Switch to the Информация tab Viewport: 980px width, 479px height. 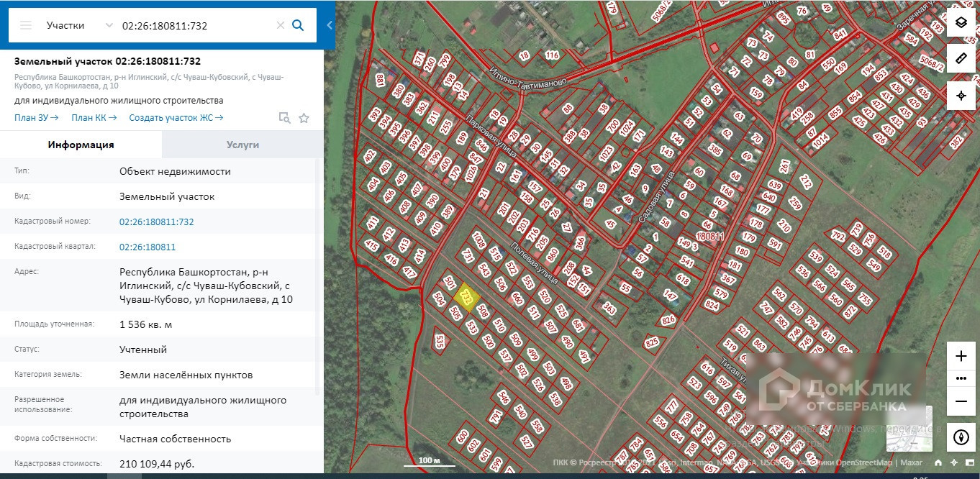[81, 145]
